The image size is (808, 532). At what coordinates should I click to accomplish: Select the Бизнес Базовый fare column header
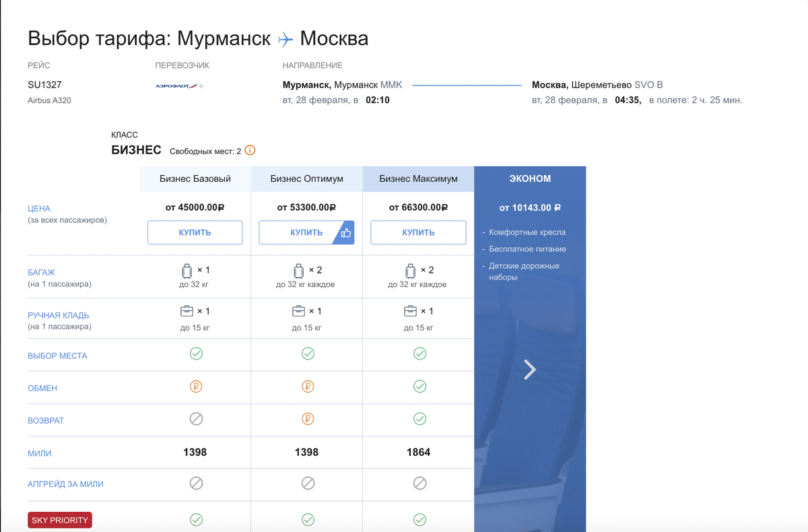(195, 178)
